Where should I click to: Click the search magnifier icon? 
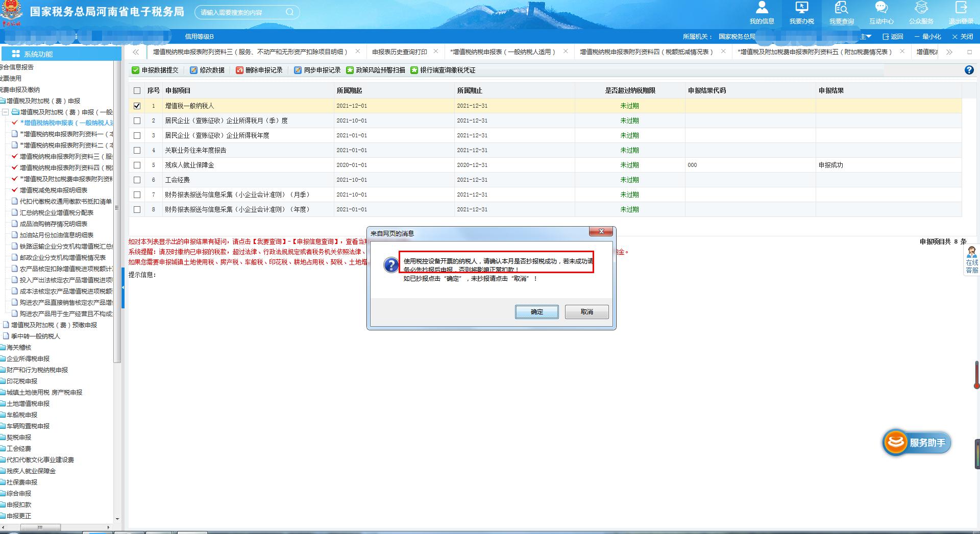coord(289,12)
